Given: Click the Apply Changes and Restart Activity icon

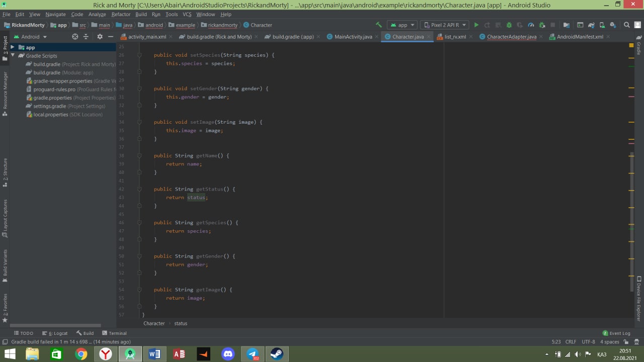Looking at the screenshot, I should (487, 25).
